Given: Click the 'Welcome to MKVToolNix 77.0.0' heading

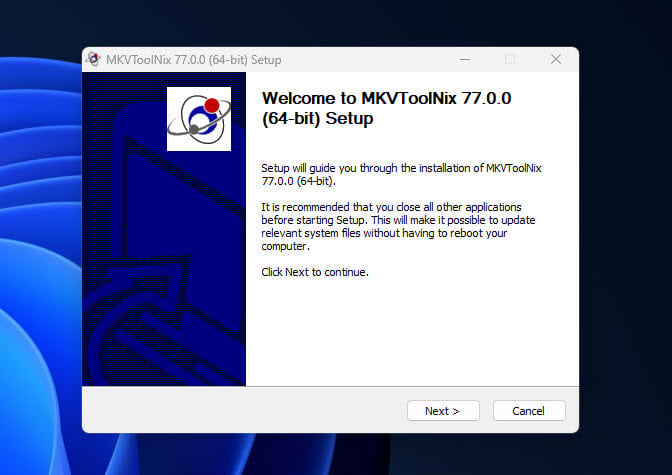Looking at the screenshot, I should (387, 108).
